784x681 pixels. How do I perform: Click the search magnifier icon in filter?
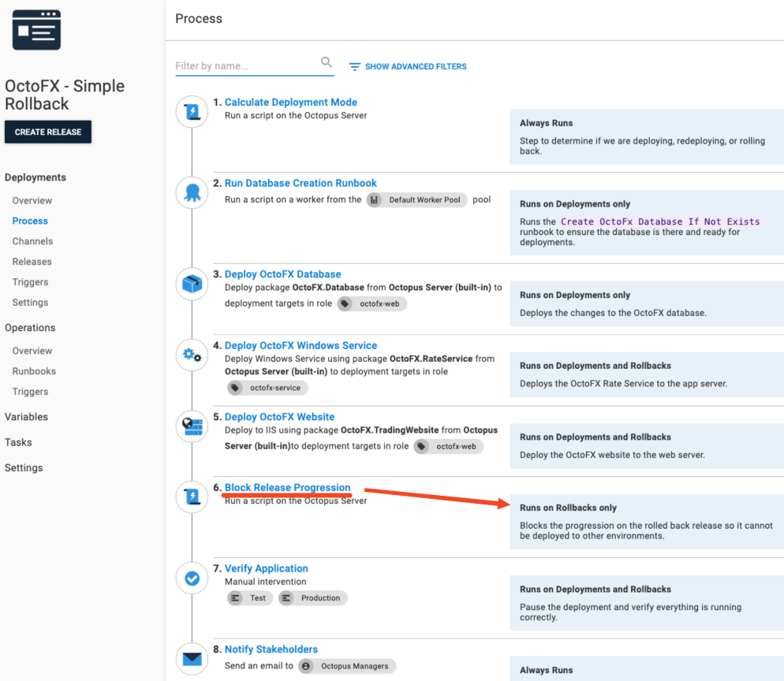click(326, 63)
